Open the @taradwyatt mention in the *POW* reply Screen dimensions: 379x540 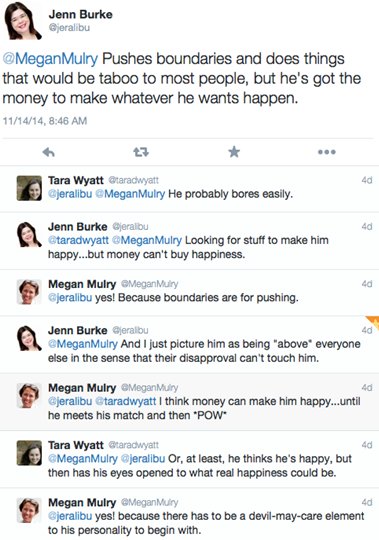tap(125, 401)
